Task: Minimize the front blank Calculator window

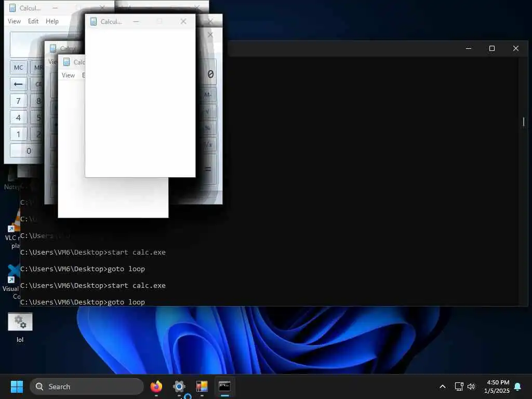Action: 136,22
